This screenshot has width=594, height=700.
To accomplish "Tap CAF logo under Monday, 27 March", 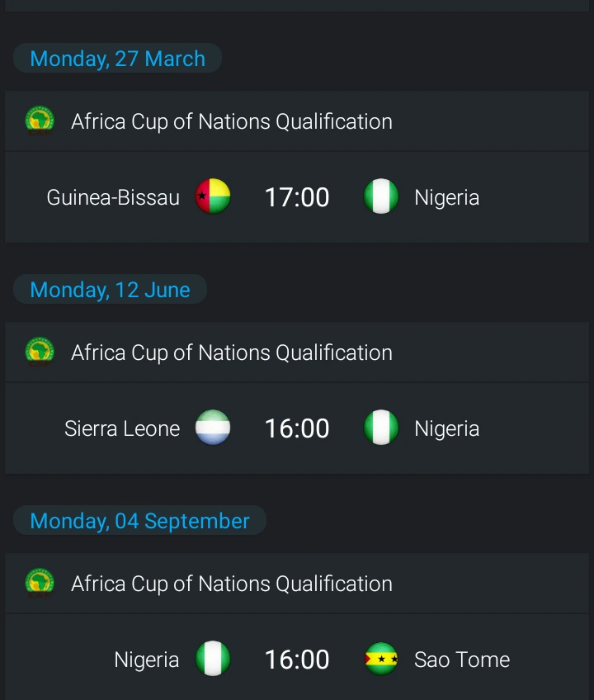I will [40, 121].
